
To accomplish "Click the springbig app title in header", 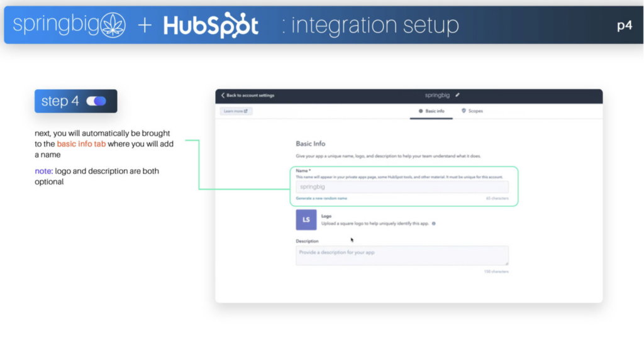I will click(x=437, y=96).
